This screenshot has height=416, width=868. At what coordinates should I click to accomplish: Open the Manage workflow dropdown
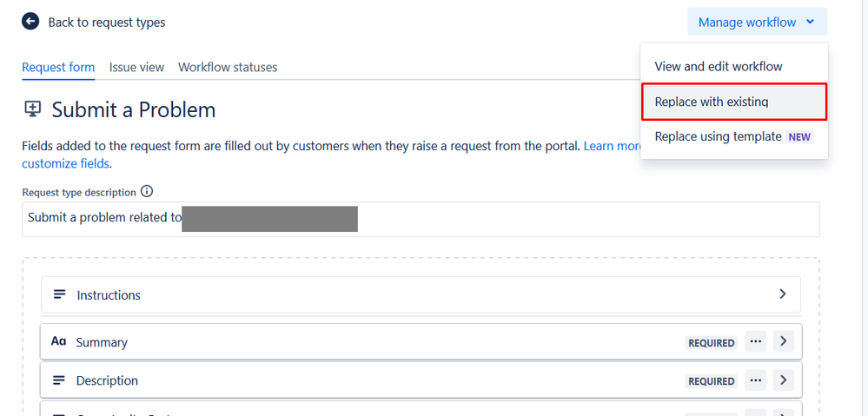point(758,22)
